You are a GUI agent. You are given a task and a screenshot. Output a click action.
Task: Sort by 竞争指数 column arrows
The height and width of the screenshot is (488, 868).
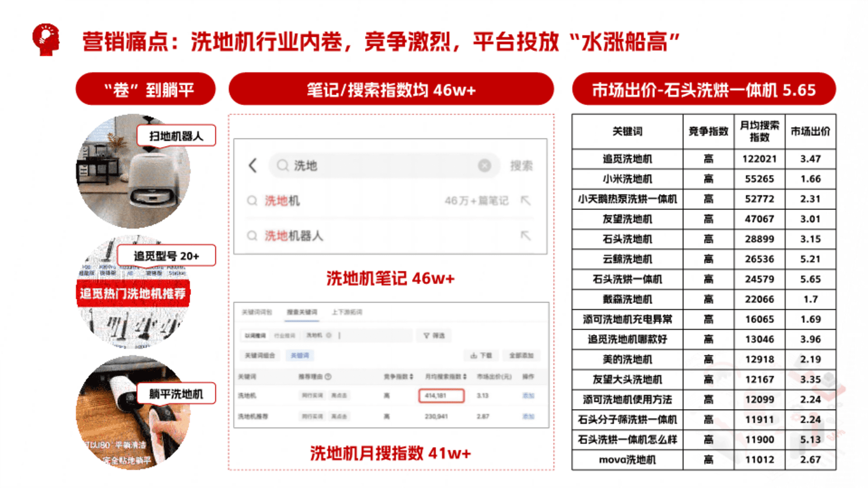(411, 376)
